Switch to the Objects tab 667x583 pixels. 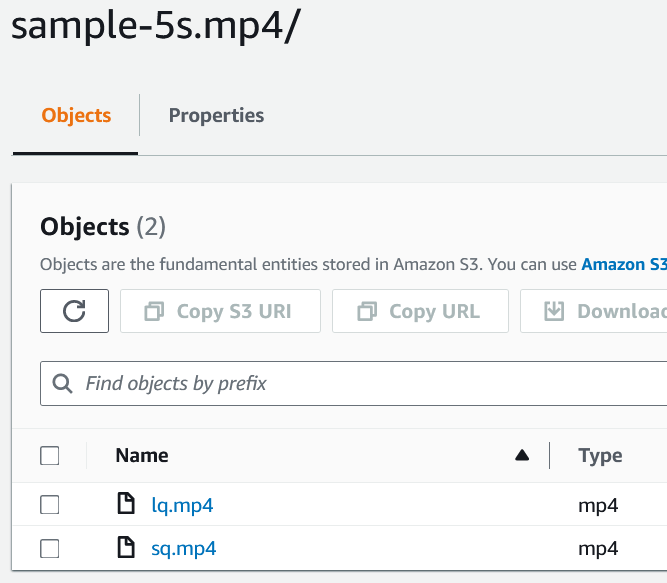coord(76,116)
